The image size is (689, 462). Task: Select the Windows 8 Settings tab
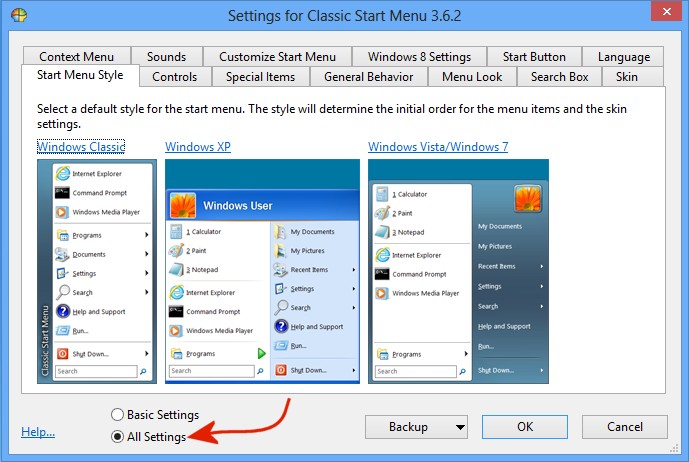419,57
